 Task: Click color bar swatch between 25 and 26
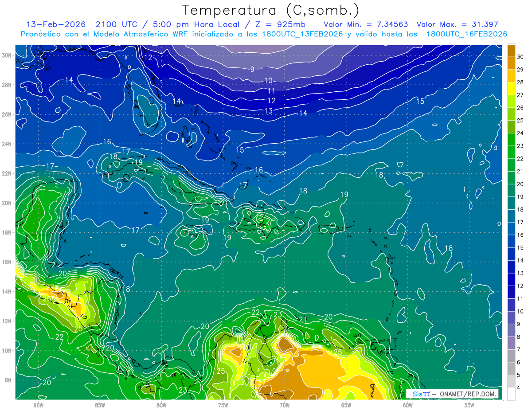pyautogui.click(x=511, y=114)
